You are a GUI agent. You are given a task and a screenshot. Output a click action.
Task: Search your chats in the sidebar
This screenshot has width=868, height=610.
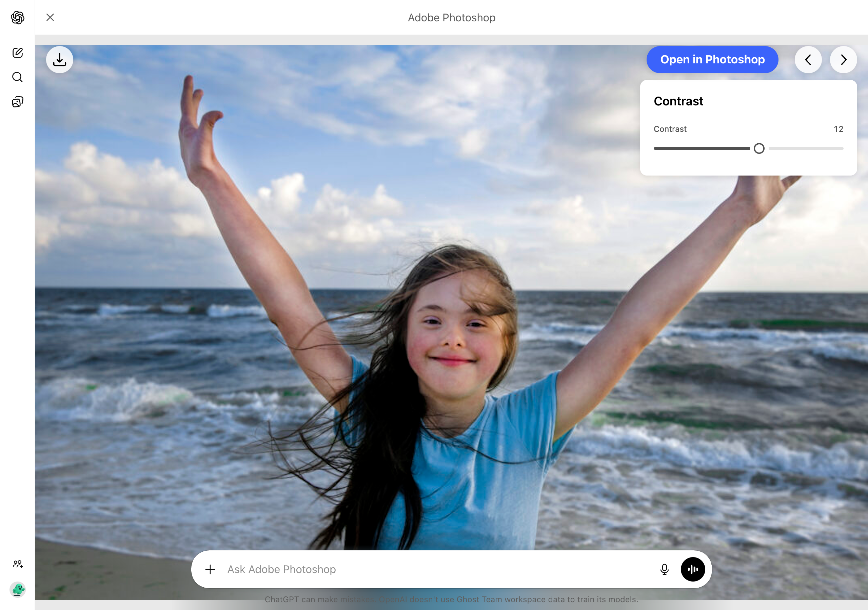(17, 77)
